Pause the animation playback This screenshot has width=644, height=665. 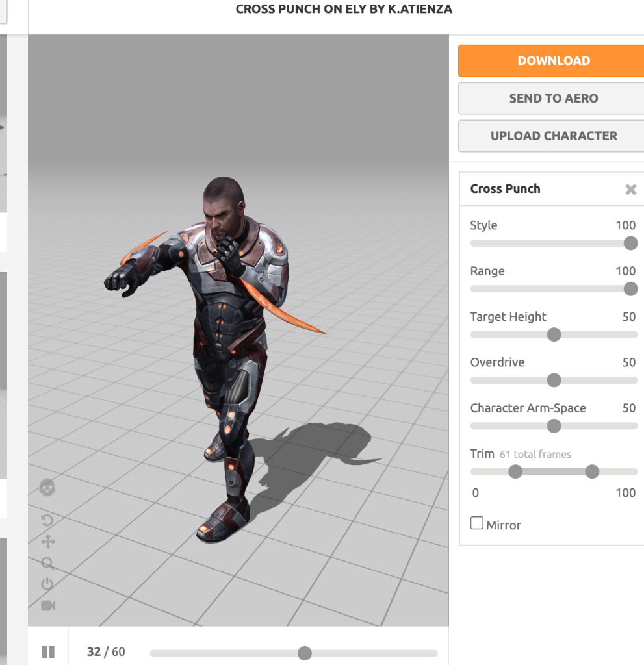(x=48, y=651)
